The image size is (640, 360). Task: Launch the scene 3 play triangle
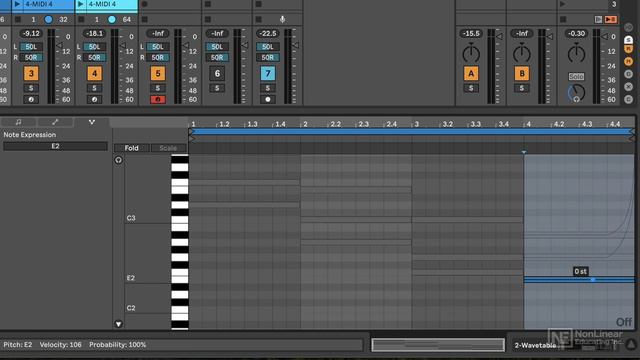tap(563, 4)
